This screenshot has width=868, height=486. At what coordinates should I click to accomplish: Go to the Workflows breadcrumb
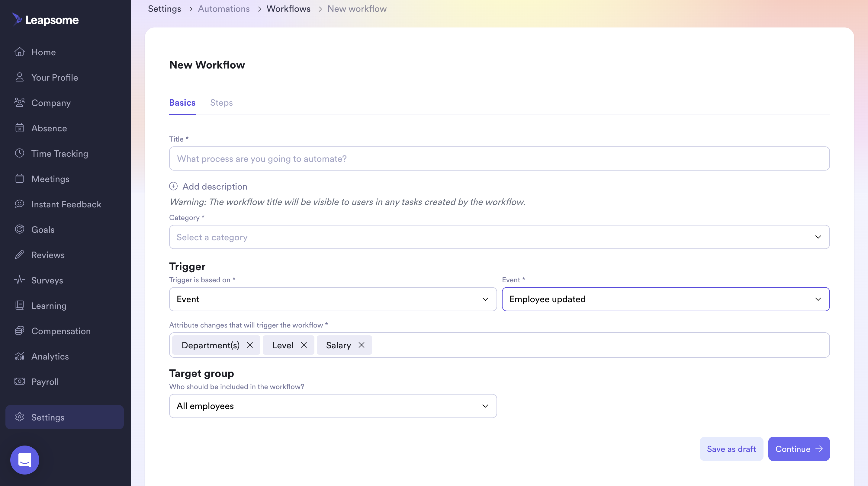point(288,9)
